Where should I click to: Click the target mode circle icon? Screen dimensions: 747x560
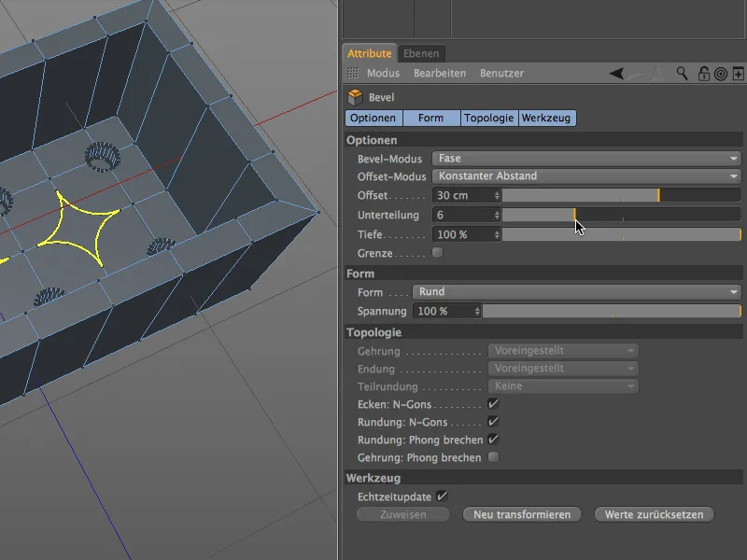pyautogui.click(x=721, y=74)
